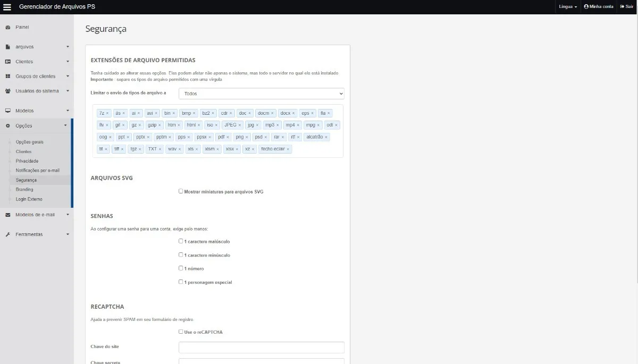Viewport: 638px width, 364px height.
Task: Focus the Chave secreta field
Action: pos(262,361)
